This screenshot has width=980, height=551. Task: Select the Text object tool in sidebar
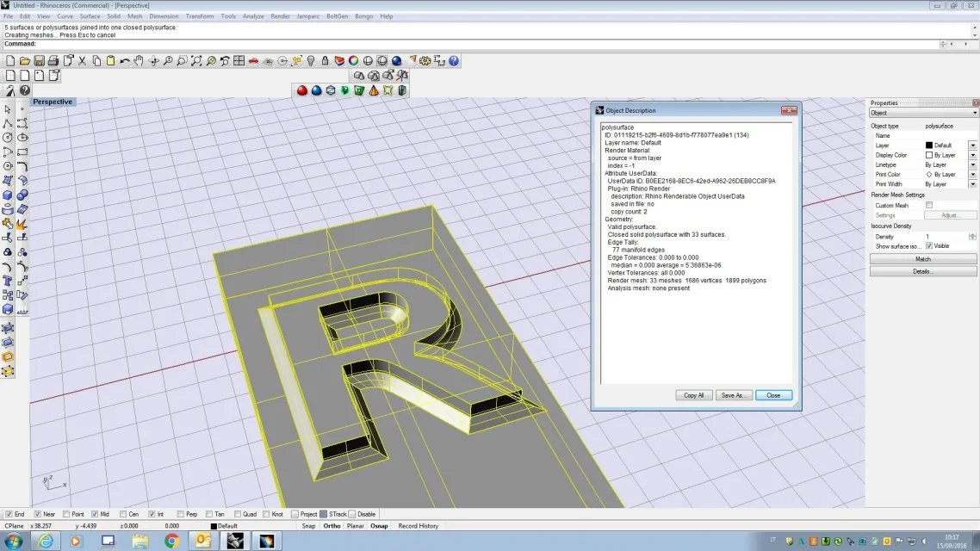[8, 281]
